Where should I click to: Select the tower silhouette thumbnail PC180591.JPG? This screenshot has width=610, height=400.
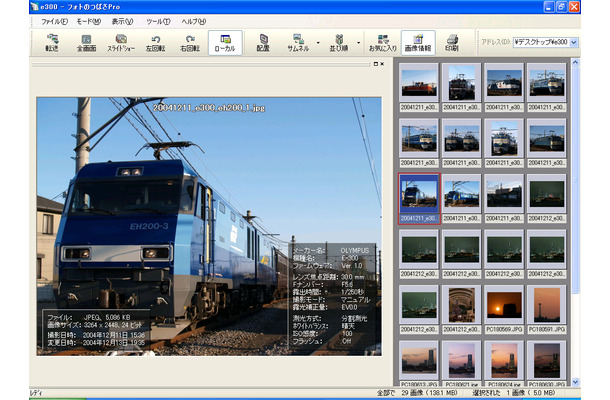547,305
